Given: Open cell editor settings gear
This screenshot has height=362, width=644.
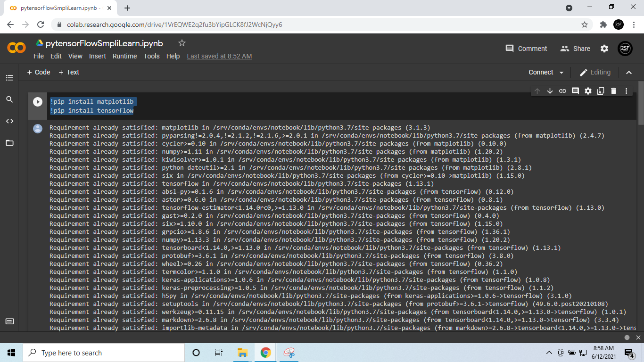Looking at the screenshot, I should 588,91.
